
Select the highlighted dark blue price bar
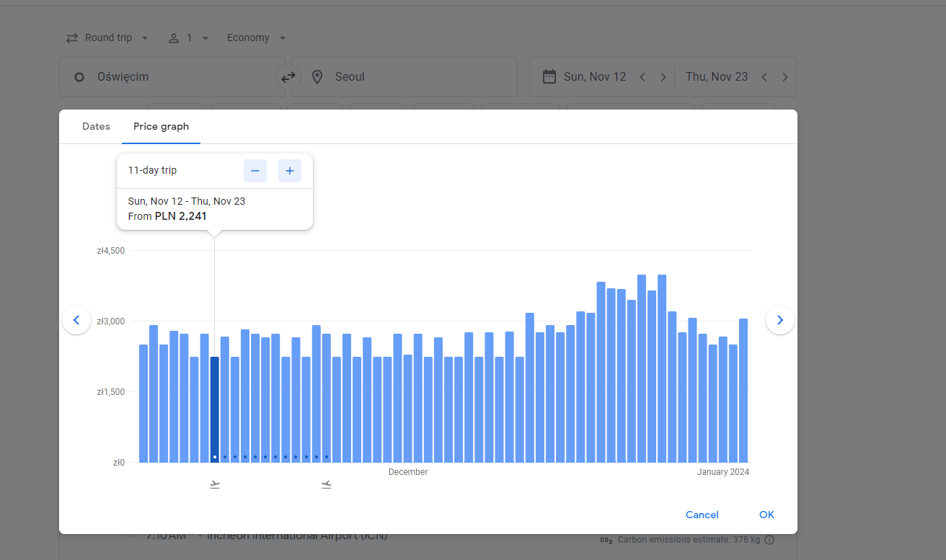215,409
